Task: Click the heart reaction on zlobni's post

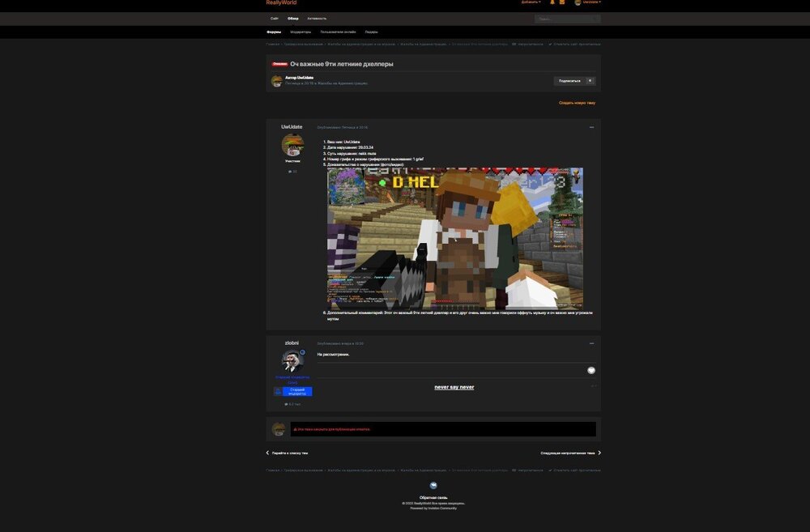Action: [x=591, y=370]
